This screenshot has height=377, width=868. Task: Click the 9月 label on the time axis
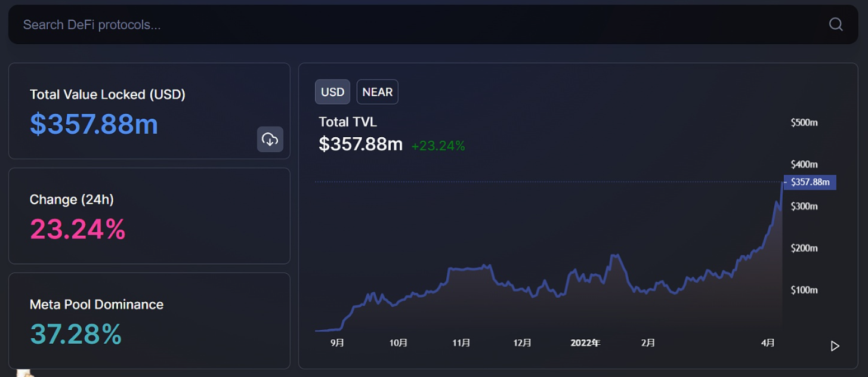point(337,343)
